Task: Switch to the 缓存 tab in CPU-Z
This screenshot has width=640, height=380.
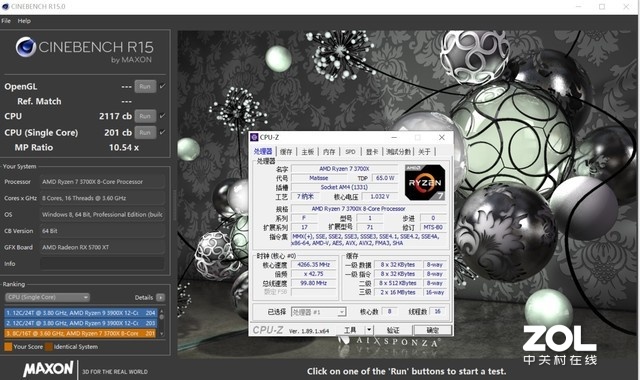Action: (x=286, y=152)
